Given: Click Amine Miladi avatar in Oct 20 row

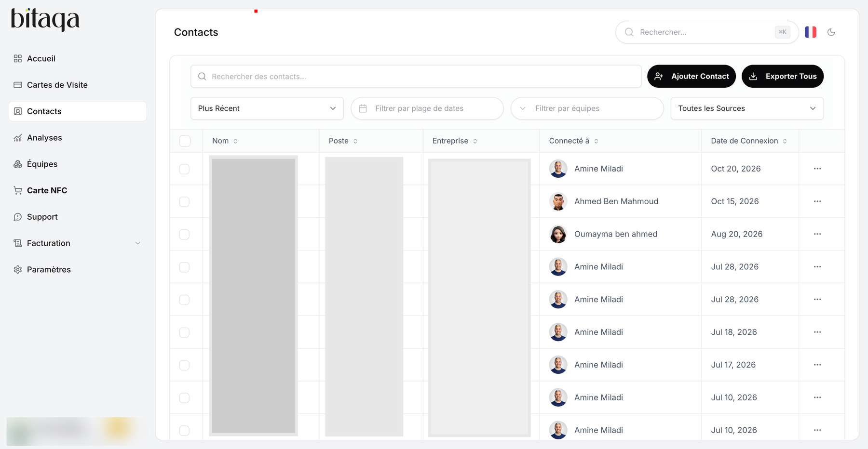Looking at the screenshot, I should pos(558,169).
